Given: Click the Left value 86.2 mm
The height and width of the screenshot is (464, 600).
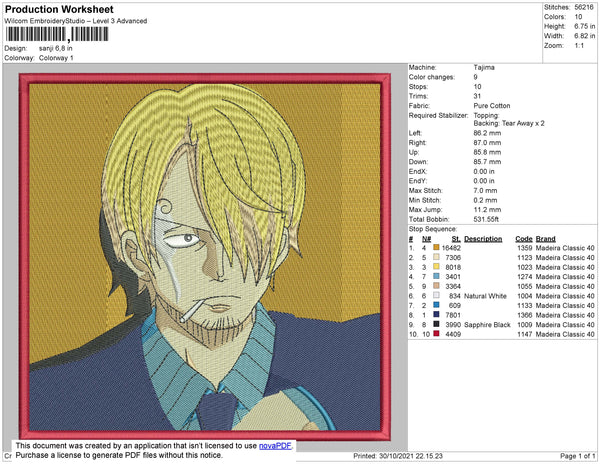Looking at the screenshot, I should 487,133.
